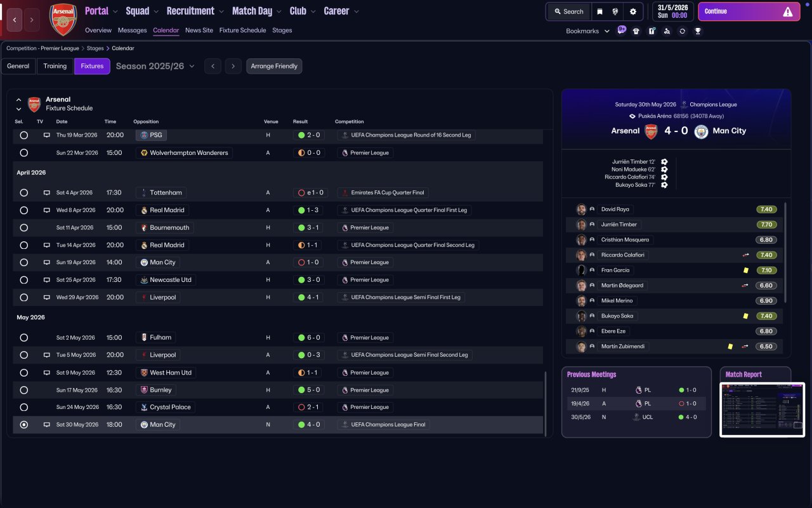Image resolution: width=812 pixels, height=508 pixels.
Task: Click the stadium icon beside Puskás Aréna
Action: tap(632, 116)
